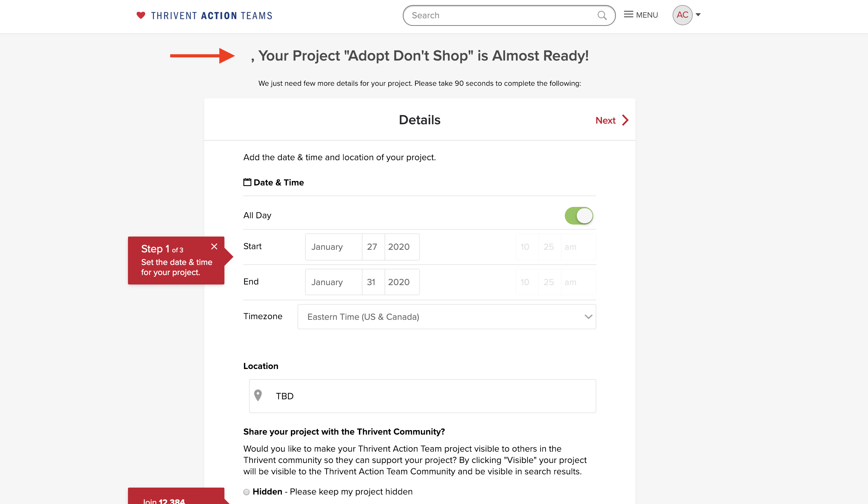Click the Start hour 10 field
The image size is (868, 504).
[x=527, y=247]
